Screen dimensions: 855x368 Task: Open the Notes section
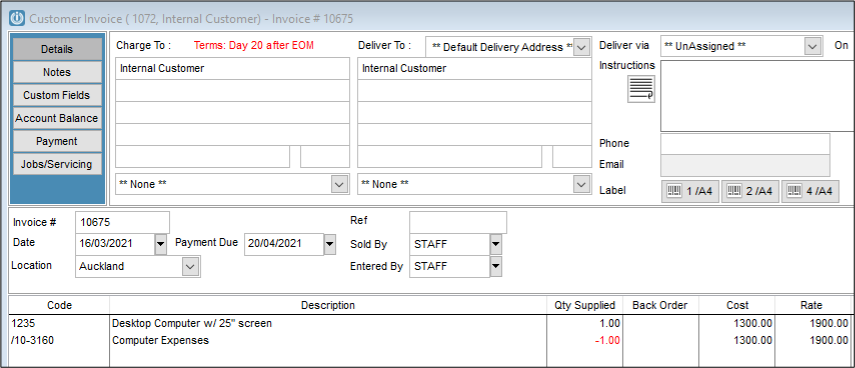57,72
